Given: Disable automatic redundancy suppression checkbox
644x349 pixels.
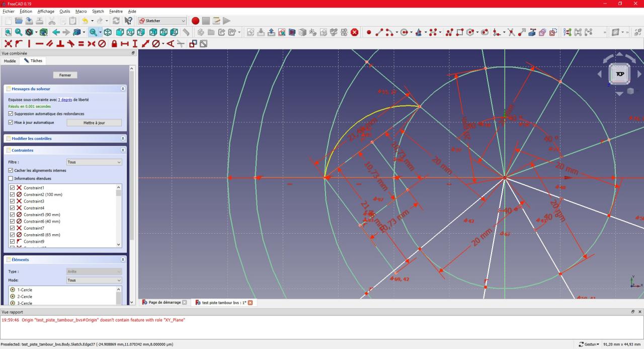Looking at the screenshot, I should [11, 114].
